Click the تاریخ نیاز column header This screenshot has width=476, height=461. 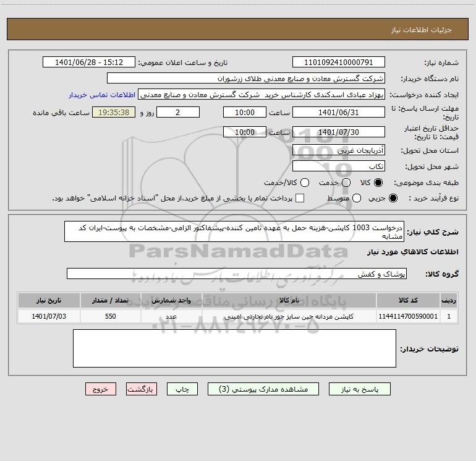(49, 300)
